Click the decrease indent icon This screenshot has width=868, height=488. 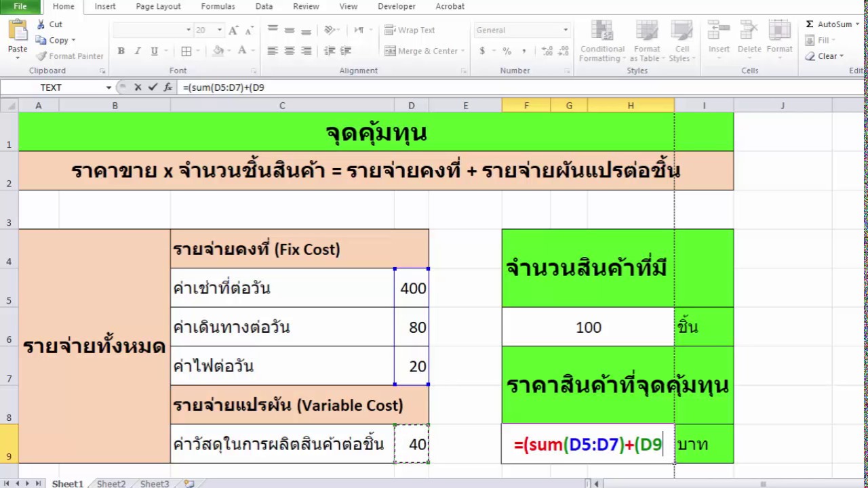click(x=330, y=51)
